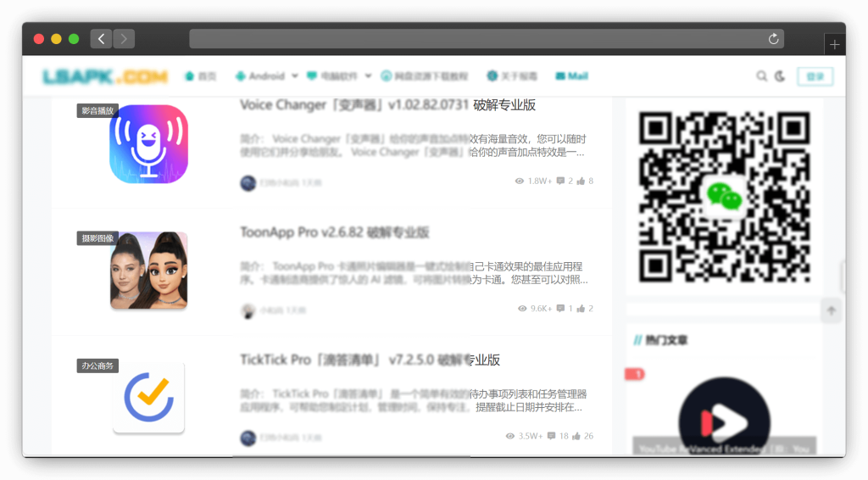The width and height of the screenshot is (868, 480).
Task: Open a new tab with the plus button
Action: 834,45
